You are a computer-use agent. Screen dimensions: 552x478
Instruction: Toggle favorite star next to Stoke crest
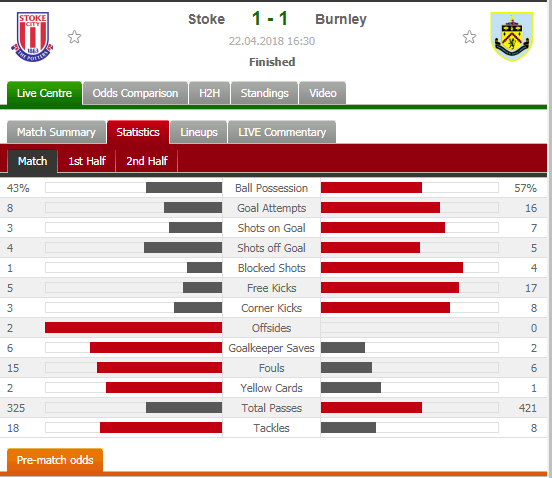click(x=74, y=37)
